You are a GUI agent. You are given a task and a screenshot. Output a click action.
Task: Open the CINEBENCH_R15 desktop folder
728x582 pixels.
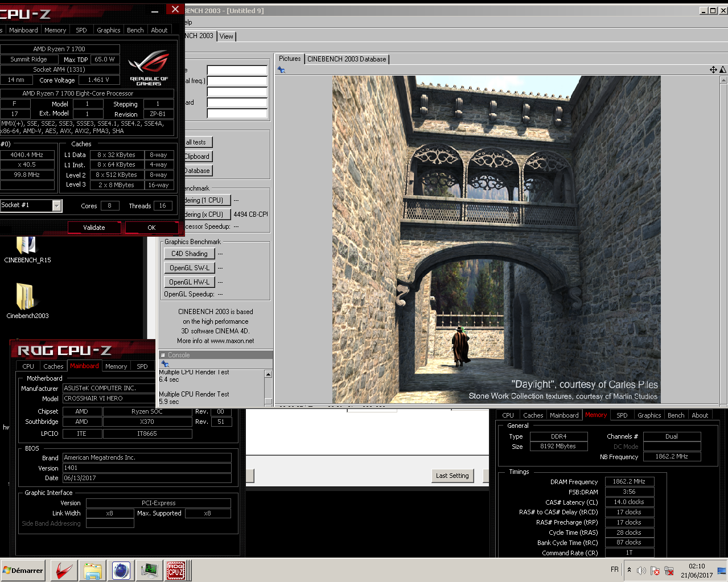pos(27,249)
